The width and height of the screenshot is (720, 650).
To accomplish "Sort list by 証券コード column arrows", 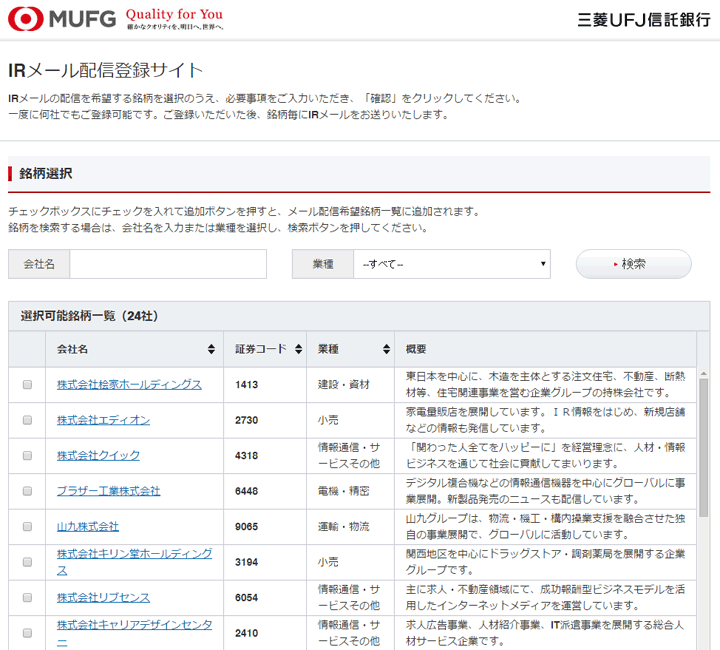I will (x=298, y=349).
